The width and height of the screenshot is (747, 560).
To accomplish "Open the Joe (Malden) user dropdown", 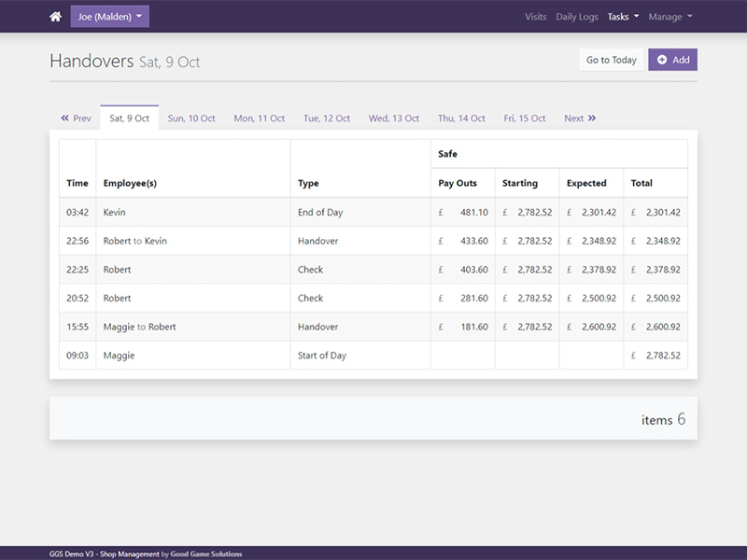I will pos(109,17).
